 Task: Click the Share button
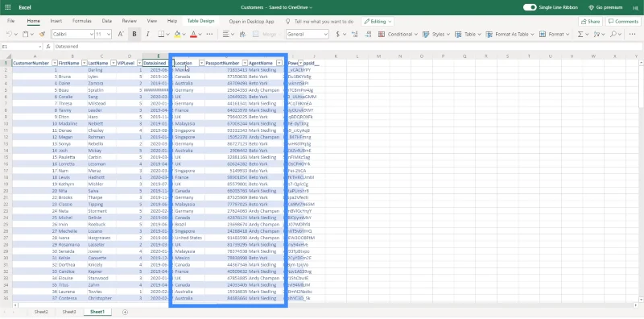(x=591, y=22)
